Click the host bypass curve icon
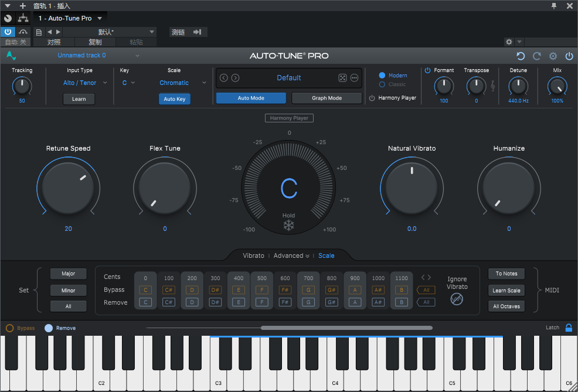 click(23, 32)
